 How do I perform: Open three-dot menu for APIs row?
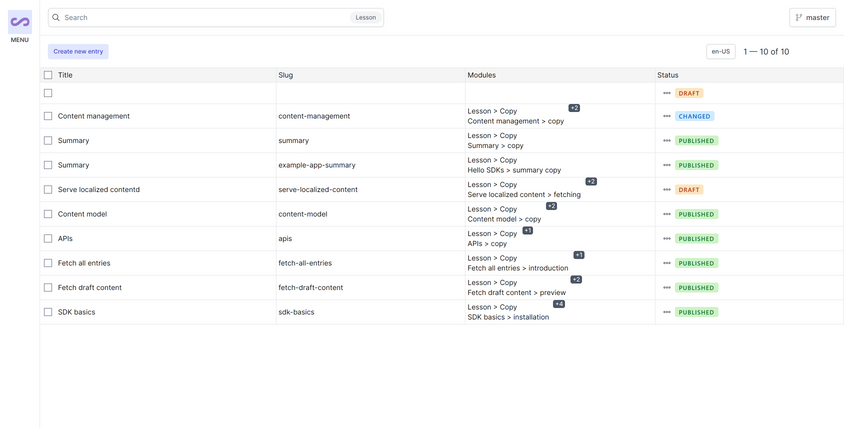(667, 239)
